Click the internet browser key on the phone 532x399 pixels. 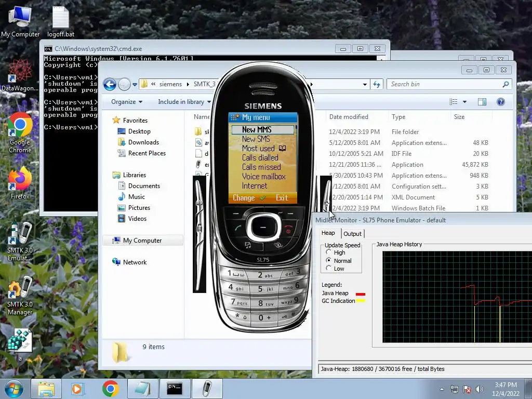[278, 245]
